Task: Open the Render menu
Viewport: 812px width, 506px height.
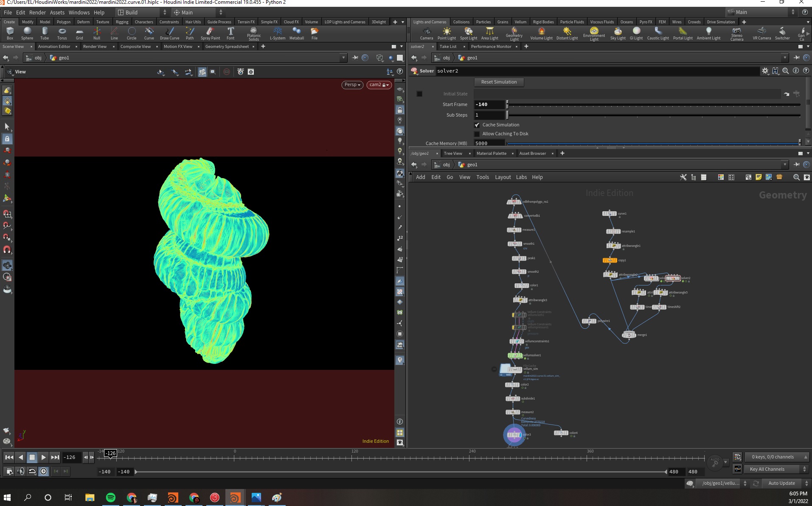Action: 37,12
